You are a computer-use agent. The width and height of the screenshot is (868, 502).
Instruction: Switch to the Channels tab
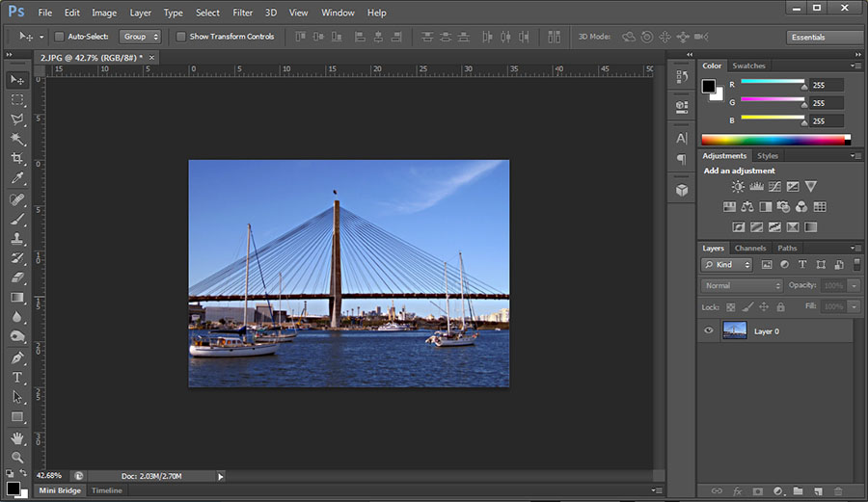pos(750,249)
